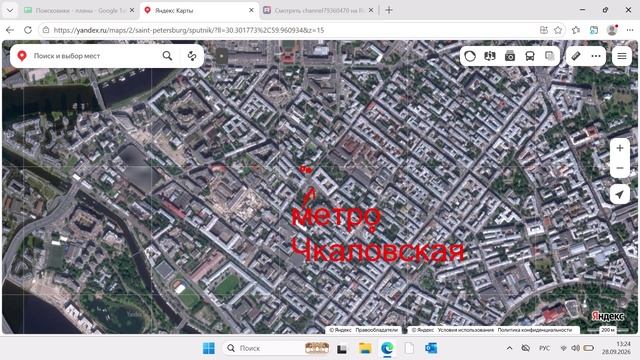Expand the tab search chevron dropdown
The height and width of the screenshot is (360, 640).
(10, 10)
